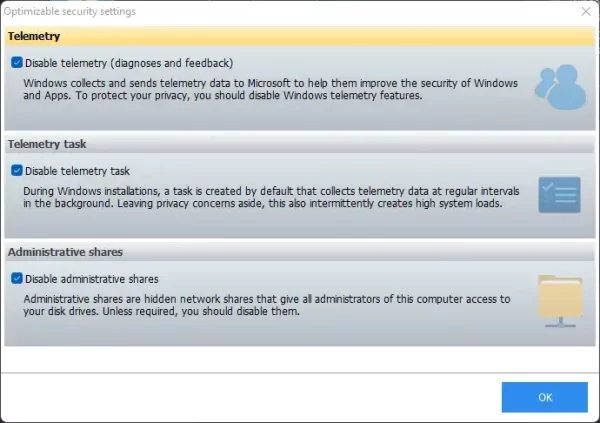
Task: Click the 'Disable telemetry task' label text
Action: pos(77,171)
